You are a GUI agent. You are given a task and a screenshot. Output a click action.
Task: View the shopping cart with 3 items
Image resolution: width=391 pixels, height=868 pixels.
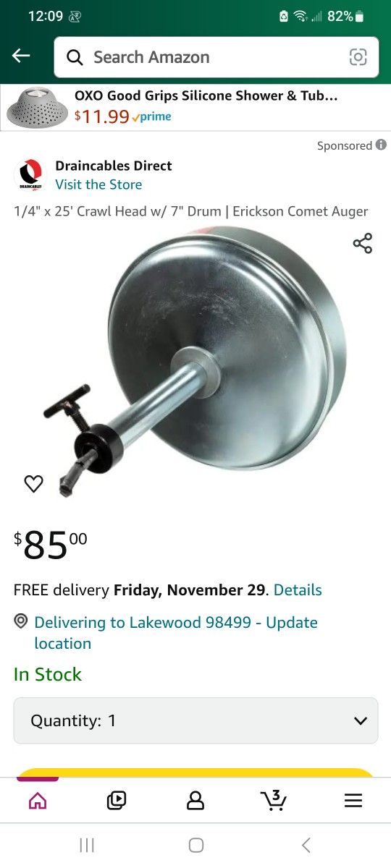[x=274, y=800]
